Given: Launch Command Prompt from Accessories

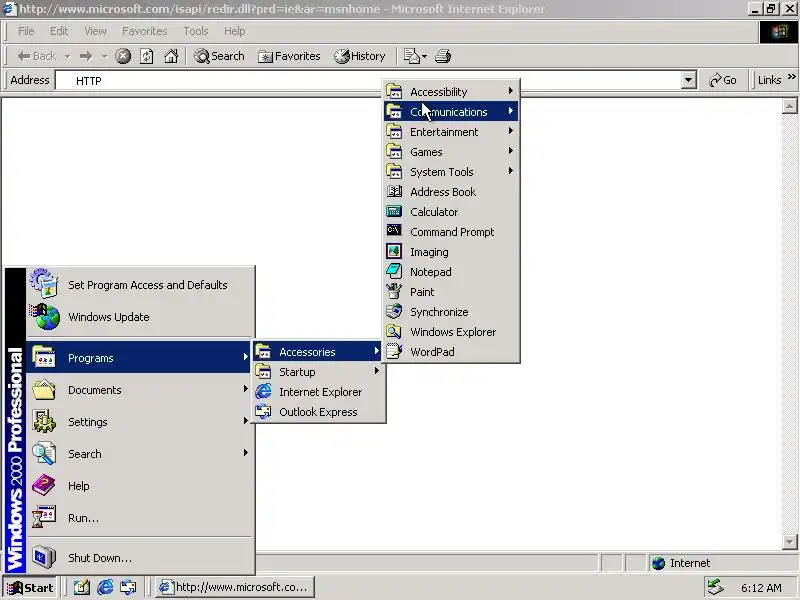Looking at the screenshot, I should coord(452,232).
